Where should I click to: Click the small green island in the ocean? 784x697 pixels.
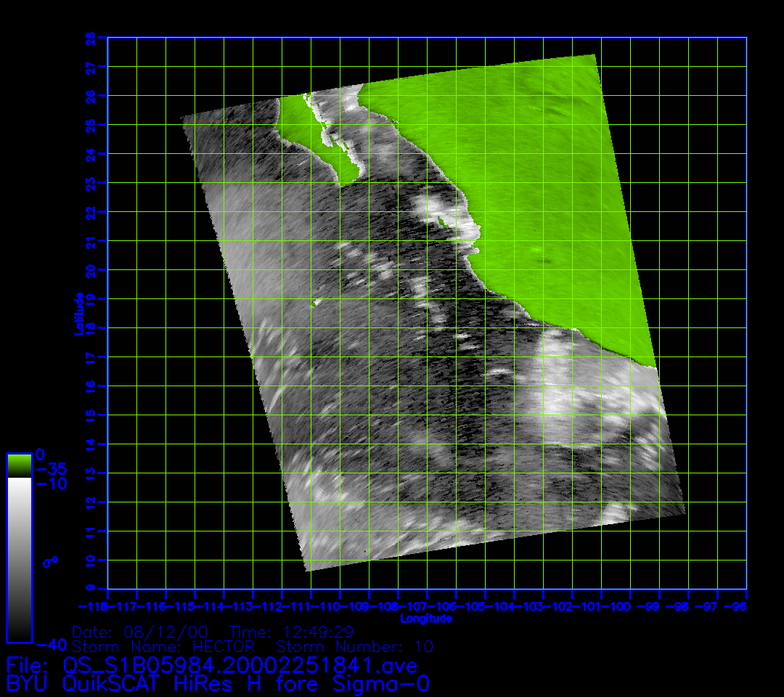coord(316,303)
